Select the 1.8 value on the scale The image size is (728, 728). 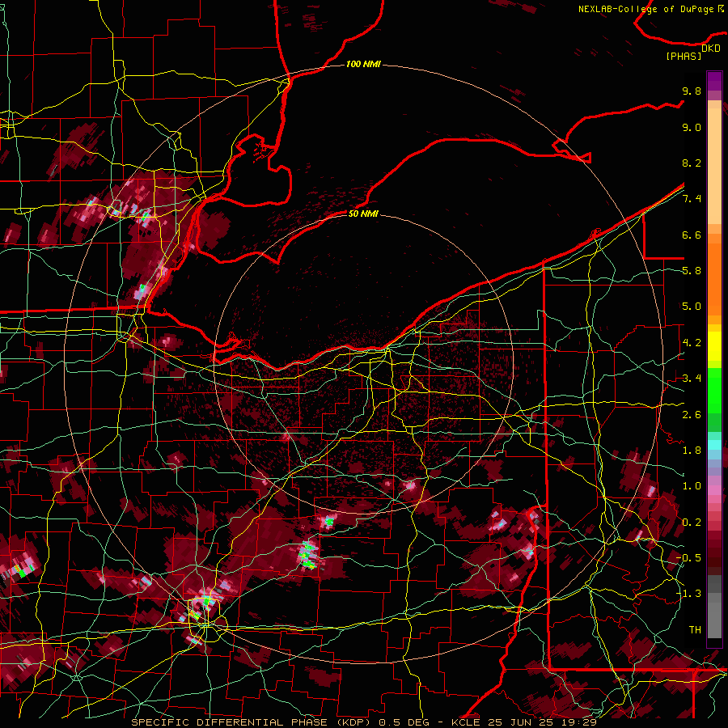tap(692, 451)
